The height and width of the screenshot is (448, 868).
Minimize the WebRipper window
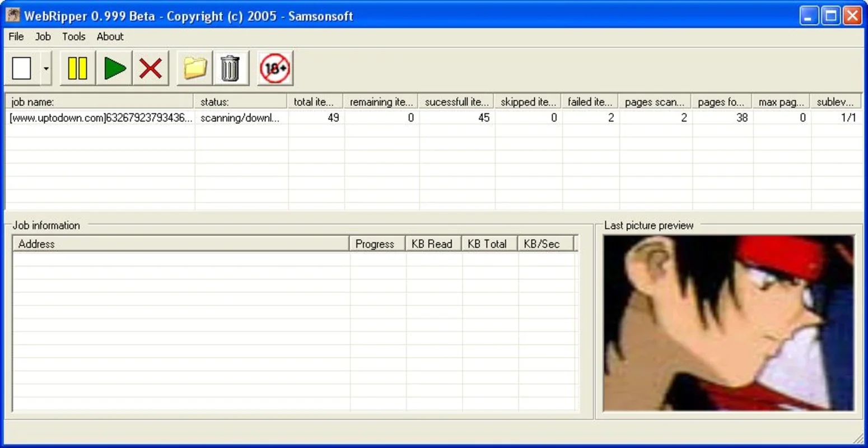coord(809,16)
